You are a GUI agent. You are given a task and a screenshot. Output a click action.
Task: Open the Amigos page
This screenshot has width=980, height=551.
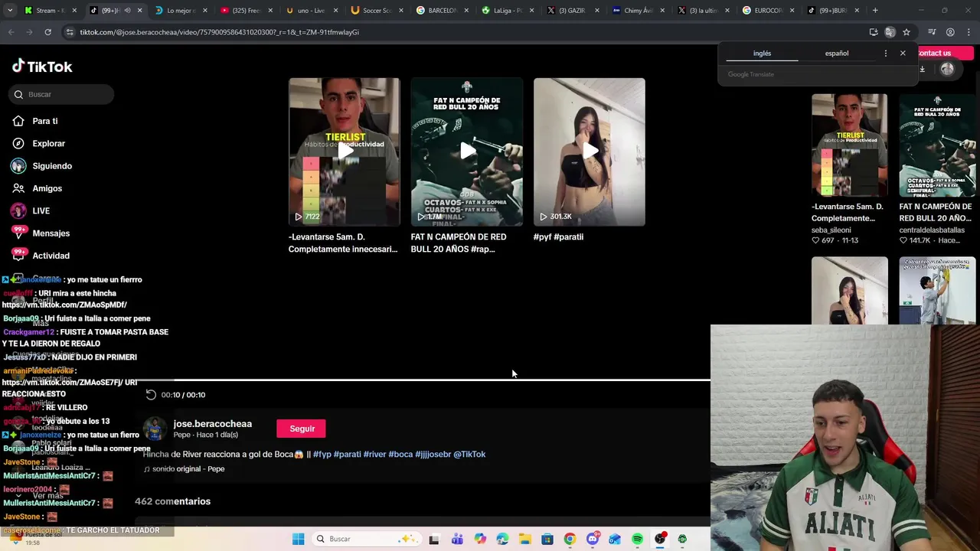click(x=47, y=188)
